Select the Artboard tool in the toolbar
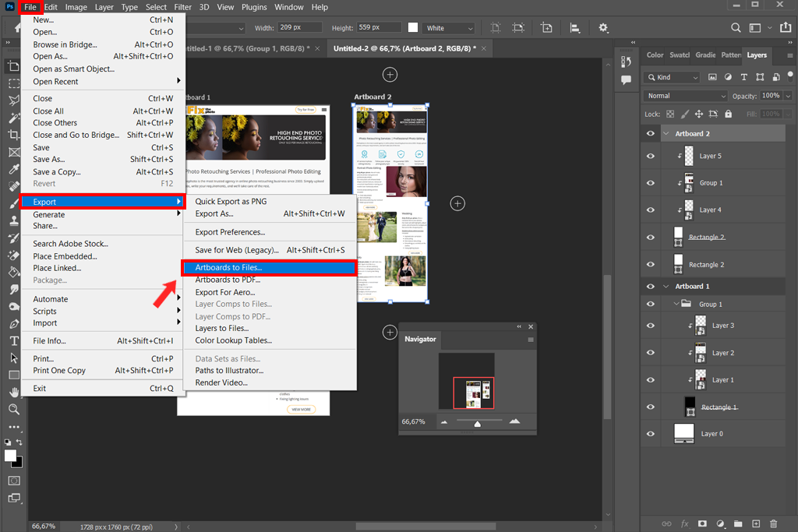This screenshot has height=532, width=798. 14,66
